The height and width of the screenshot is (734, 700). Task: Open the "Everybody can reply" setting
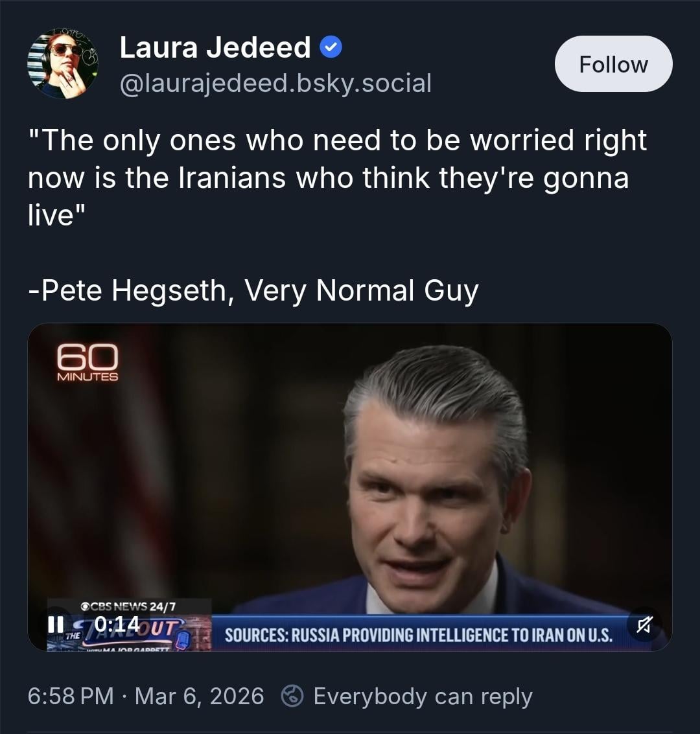coord(423,696)
